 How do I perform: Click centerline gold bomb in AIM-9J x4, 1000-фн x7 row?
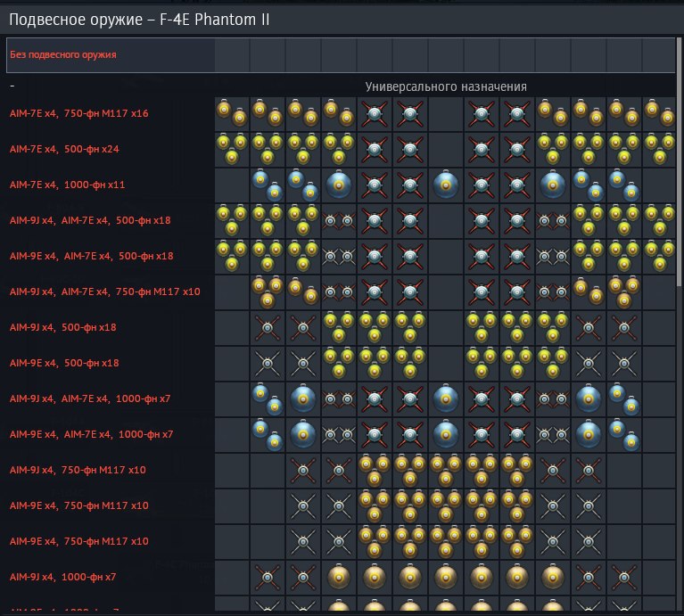tap(446, 577)
